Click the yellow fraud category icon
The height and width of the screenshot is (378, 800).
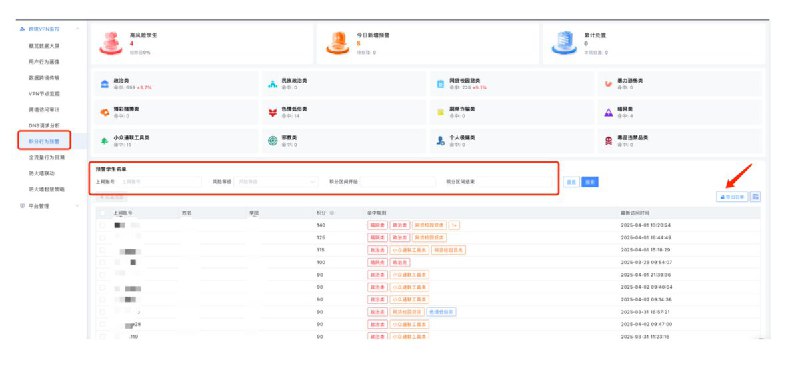[440, 113]
